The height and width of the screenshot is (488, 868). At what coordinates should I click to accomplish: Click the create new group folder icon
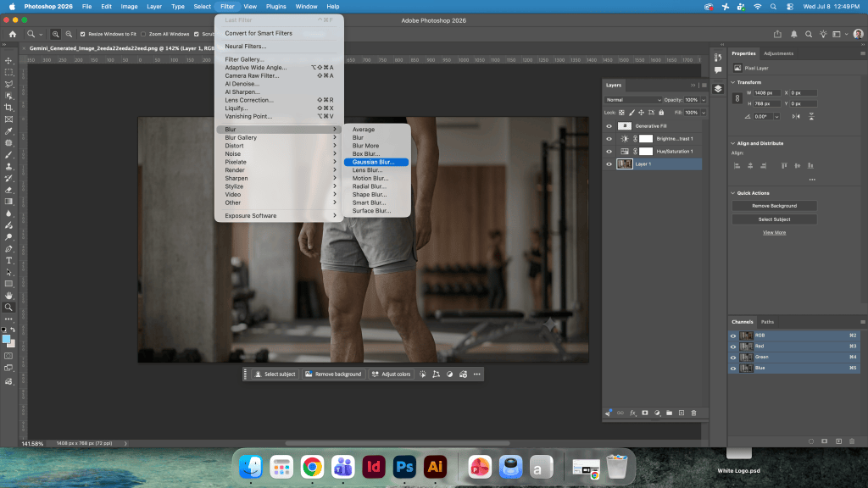(670, 413)
